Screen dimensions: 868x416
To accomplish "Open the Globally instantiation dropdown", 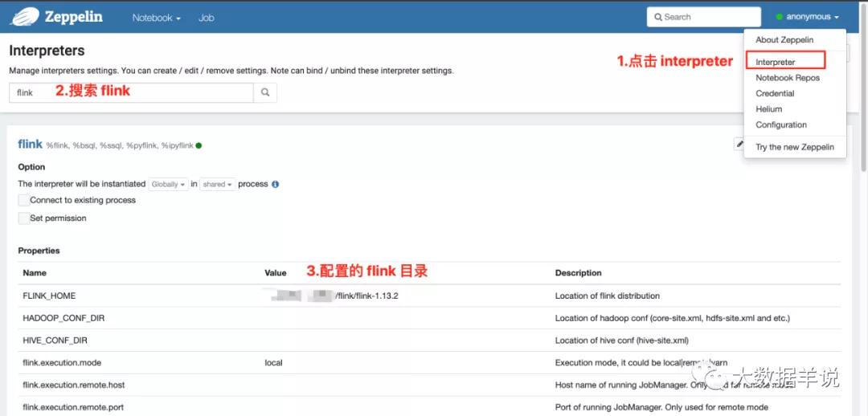I will [168, 184].
